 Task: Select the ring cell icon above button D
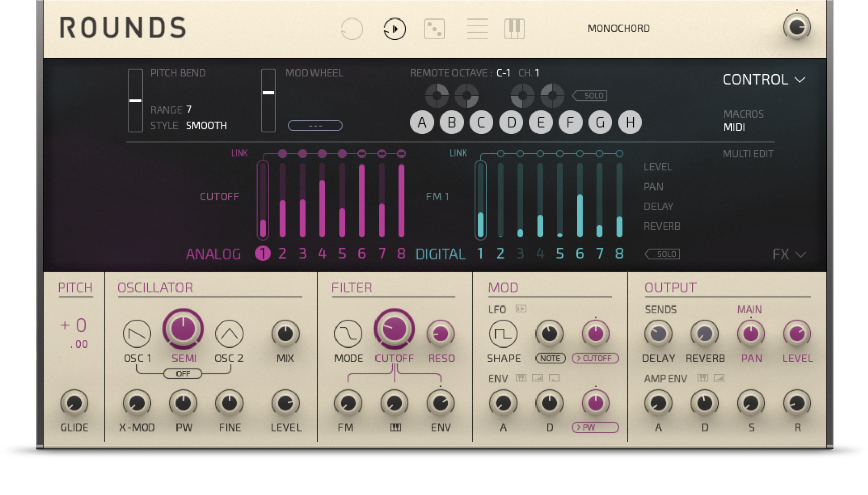(523, 96)
